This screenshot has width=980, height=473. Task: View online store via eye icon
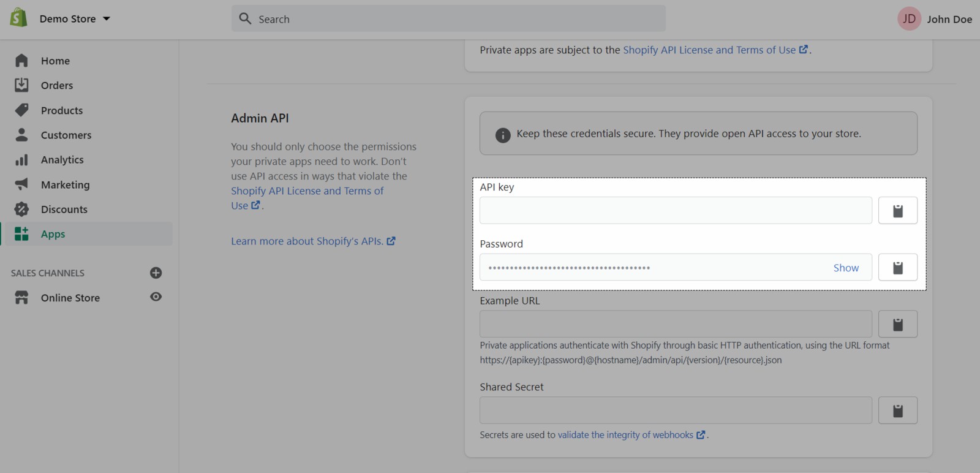coord(156,297)
